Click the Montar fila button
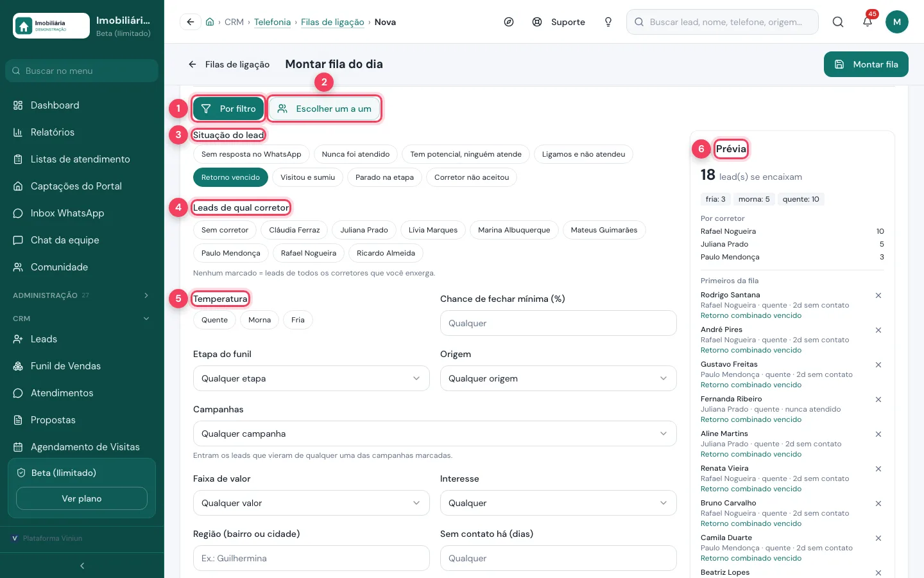The image size is (924, 578). [866, 64]
